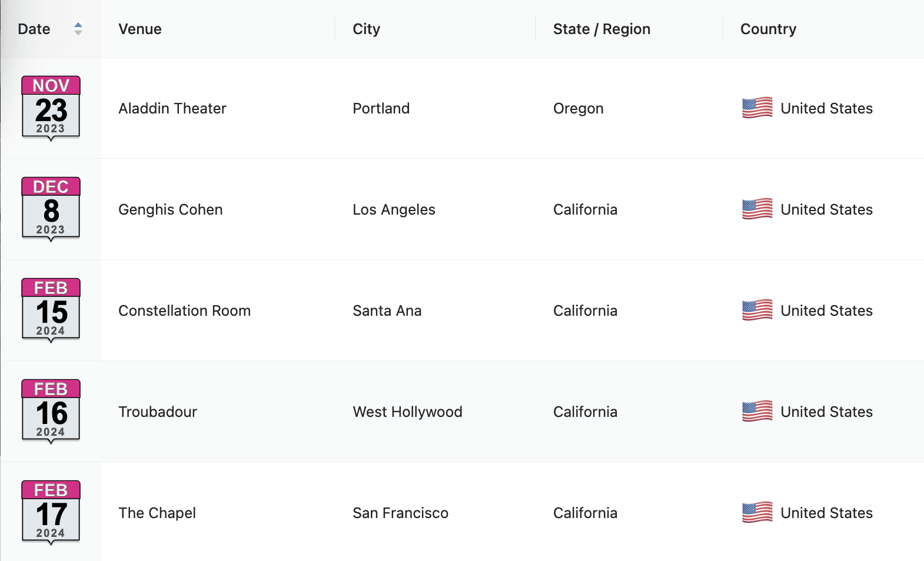
Task: Click the US flag in Portland row
Action: pyautogui.click(x=757, y=108)
